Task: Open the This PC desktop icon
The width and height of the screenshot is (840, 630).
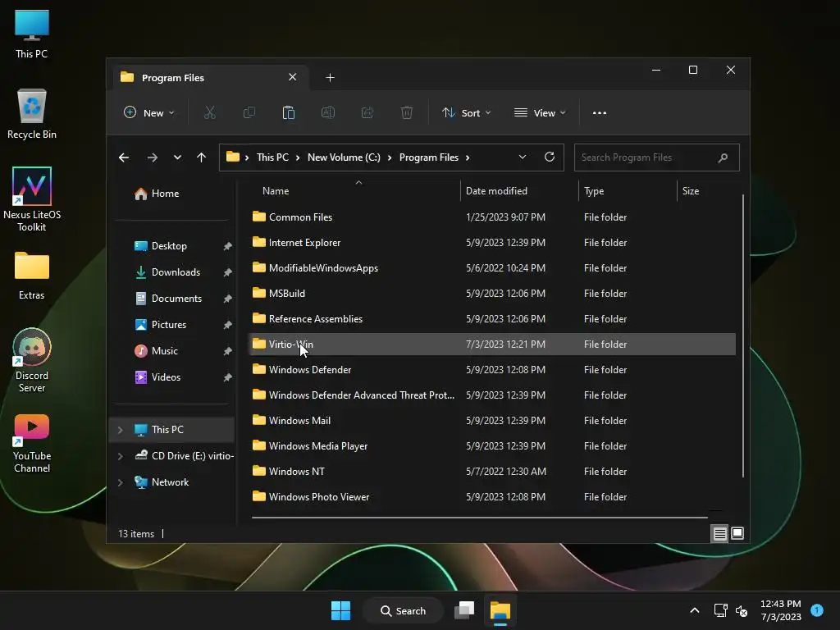Action: (32, 34)
